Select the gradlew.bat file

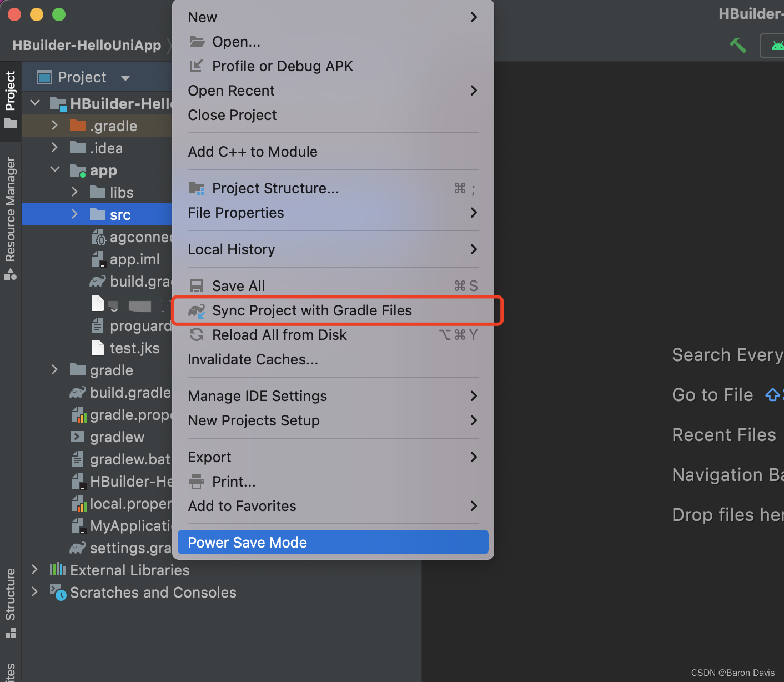130,459
